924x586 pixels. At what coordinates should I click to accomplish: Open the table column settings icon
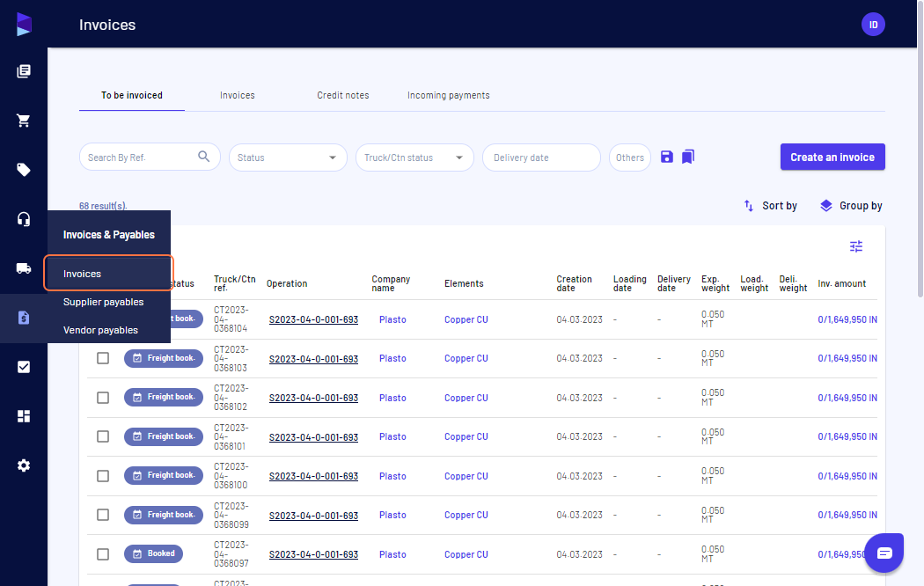tap(856, 246)
